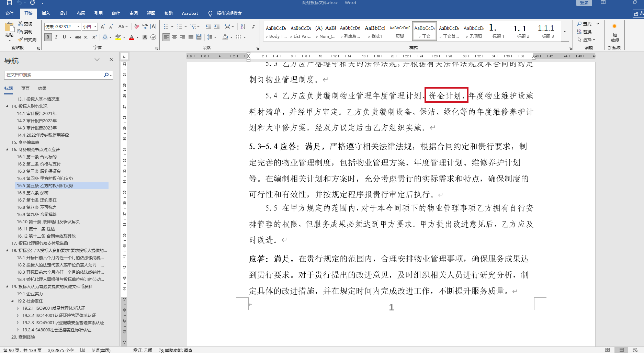
Task: Collapse the 14. 投标人财务状况 tree node
Action: point(7,106)
